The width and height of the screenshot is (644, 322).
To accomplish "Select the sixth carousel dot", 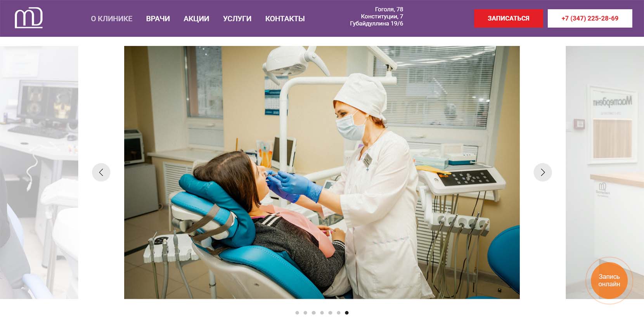I will 339,313.
